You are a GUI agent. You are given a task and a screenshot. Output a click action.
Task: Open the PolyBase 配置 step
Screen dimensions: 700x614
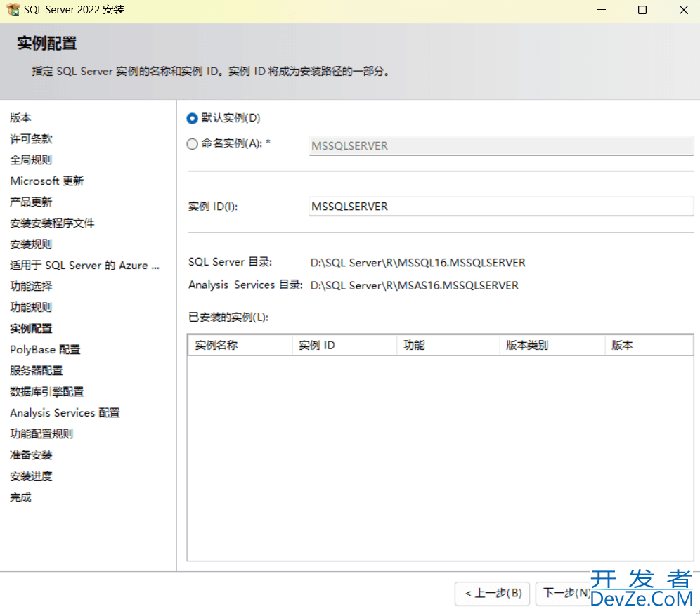click(45, 349)
